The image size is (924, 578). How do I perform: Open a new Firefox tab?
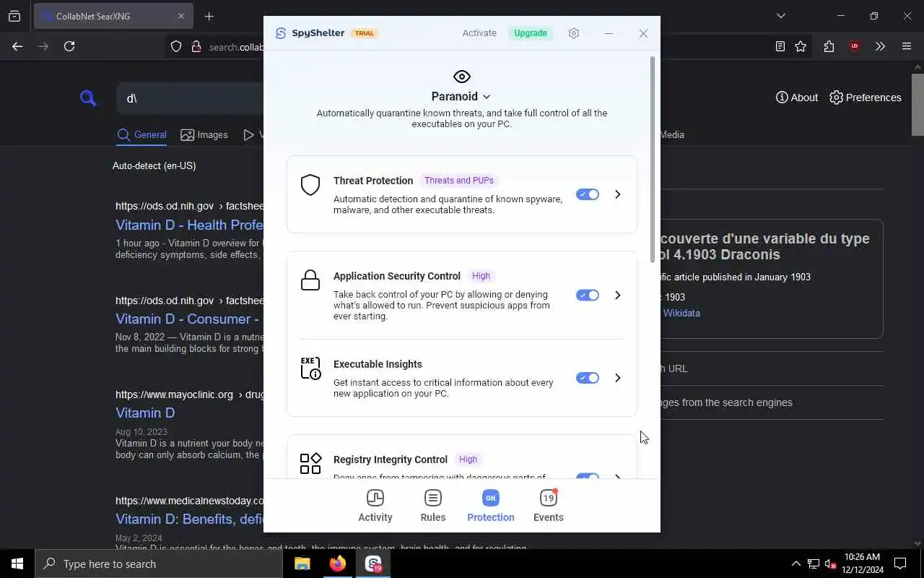coord(209,16)
